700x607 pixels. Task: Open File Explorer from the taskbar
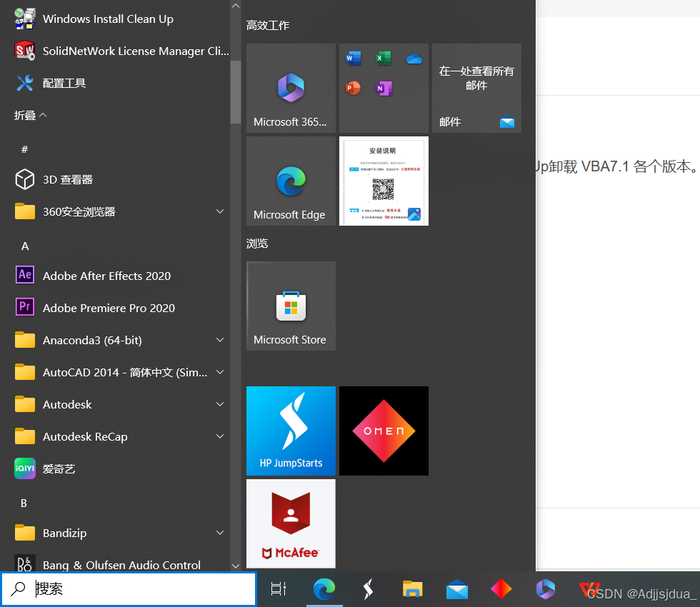[x=413, y=589]
